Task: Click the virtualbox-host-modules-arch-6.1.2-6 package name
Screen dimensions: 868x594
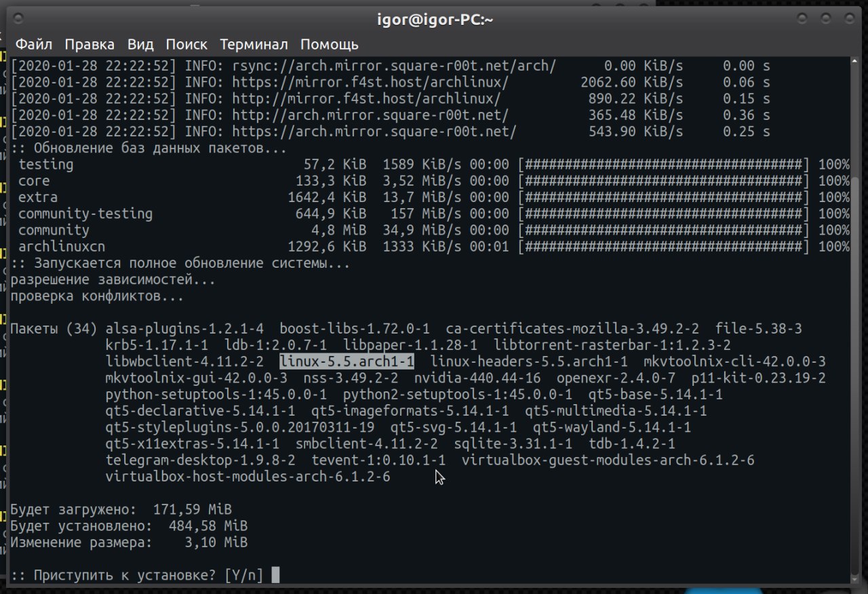Action: tap(248, 476)
